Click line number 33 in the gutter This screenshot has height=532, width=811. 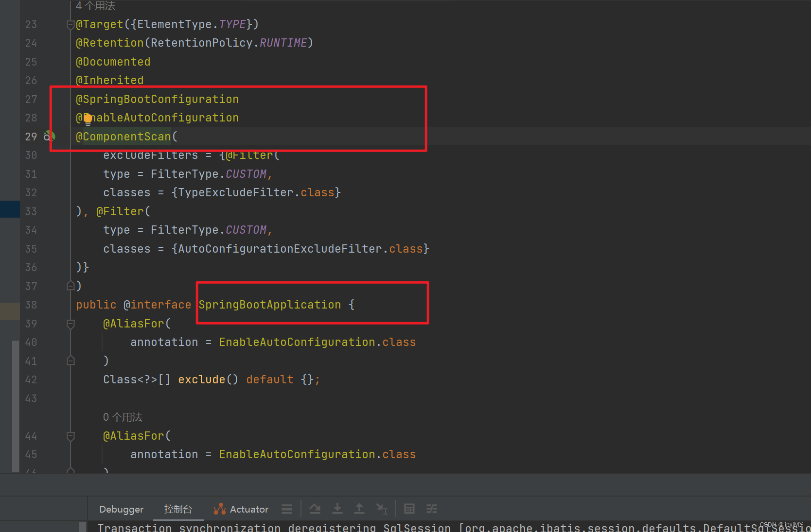tap(31, 211)
